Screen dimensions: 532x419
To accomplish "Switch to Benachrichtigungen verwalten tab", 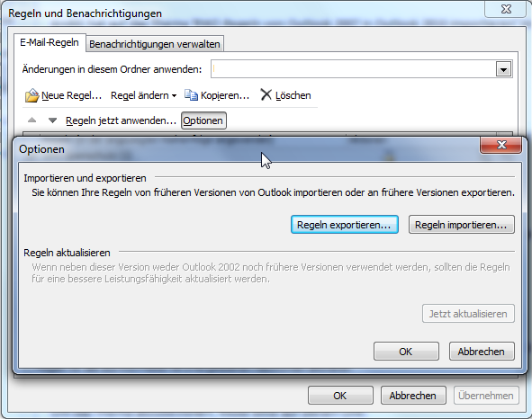I will (x=155, y=44).
